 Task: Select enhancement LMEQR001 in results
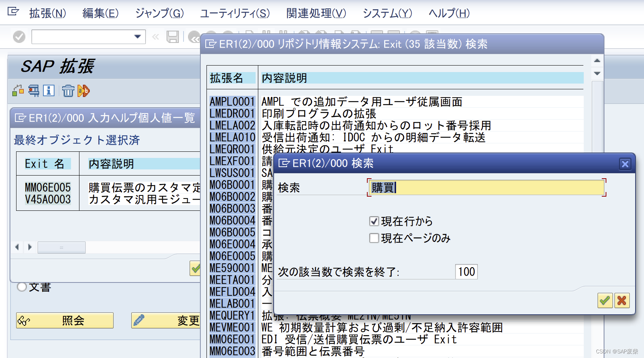232,149
